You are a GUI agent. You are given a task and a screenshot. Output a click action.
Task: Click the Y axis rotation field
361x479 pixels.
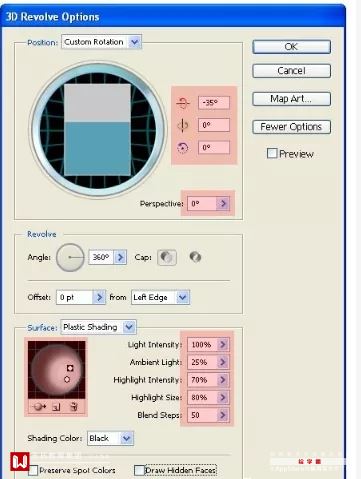(214, 125)
